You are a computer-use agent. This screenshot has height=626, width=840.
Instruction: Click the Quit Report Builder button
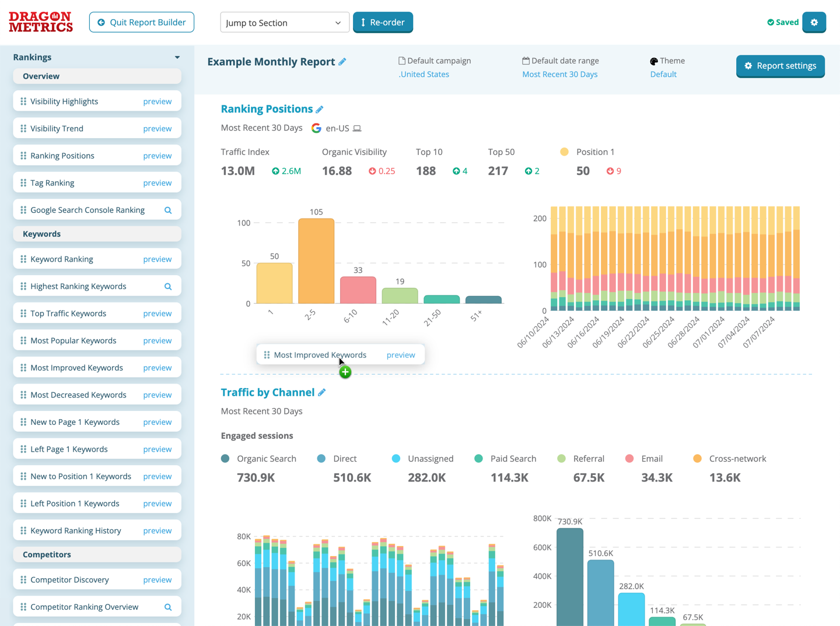click(x=142, y=22)
